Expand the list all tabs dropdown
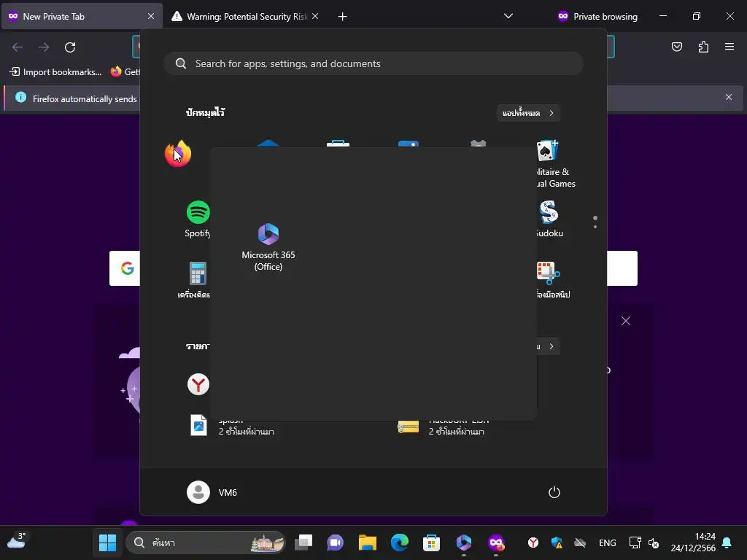The height and width of the screenshot is (560, 747). (508, 16)
